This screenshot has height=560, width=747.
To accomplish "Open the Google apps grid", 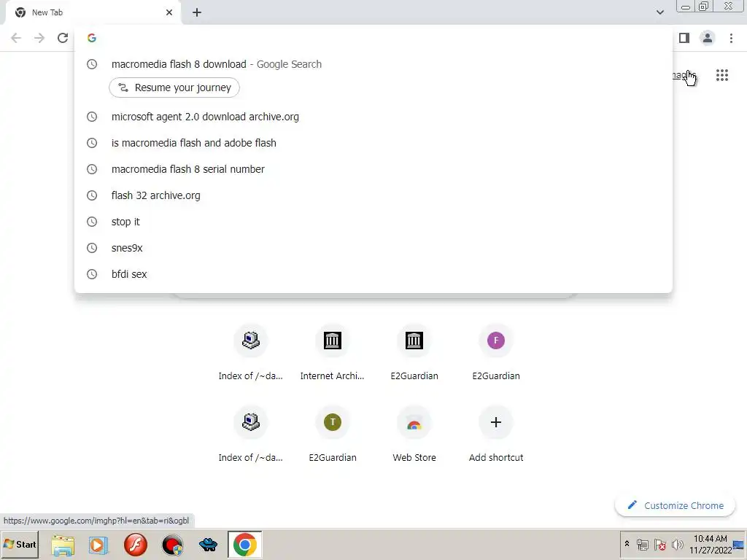I will point(722,75).
